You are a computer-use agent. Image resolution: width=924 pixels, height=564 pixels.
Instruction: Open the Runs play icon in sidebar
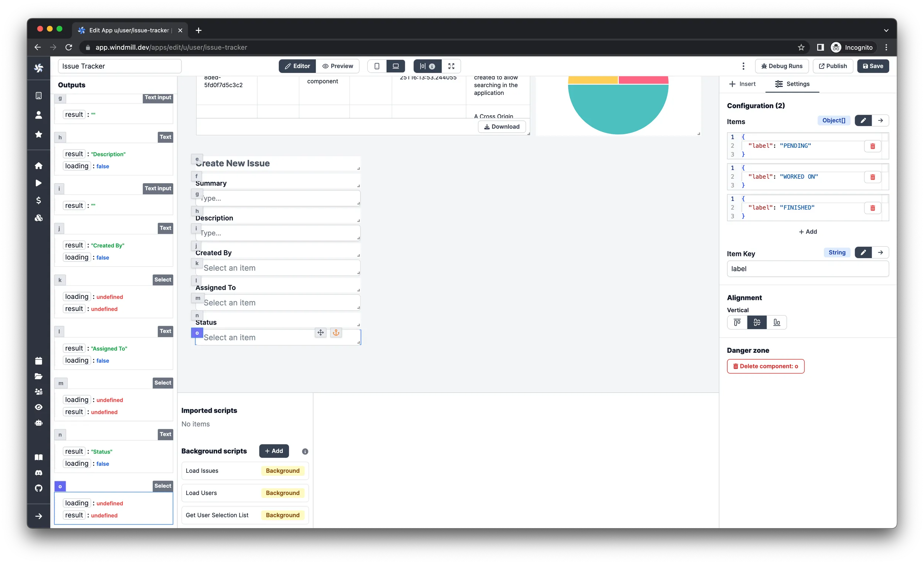39,183
